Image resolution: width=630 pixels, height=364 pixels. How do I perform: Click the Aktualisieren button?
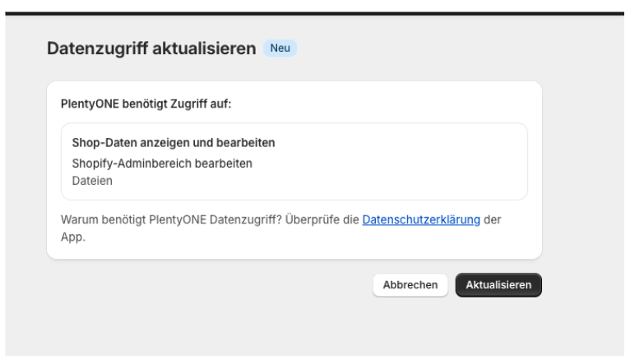coord(498,285)
